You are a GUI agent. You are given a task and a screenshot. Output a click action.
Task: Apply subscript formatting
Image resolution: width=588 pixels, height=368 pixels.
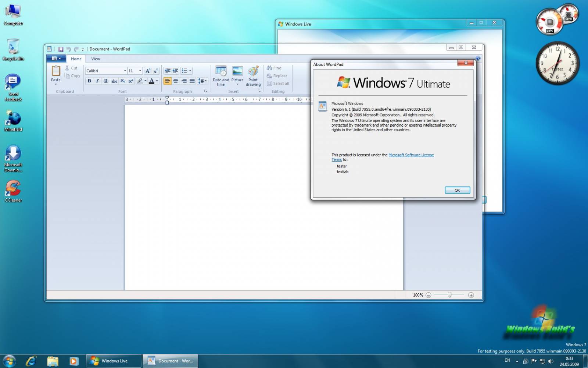[123, 81]
